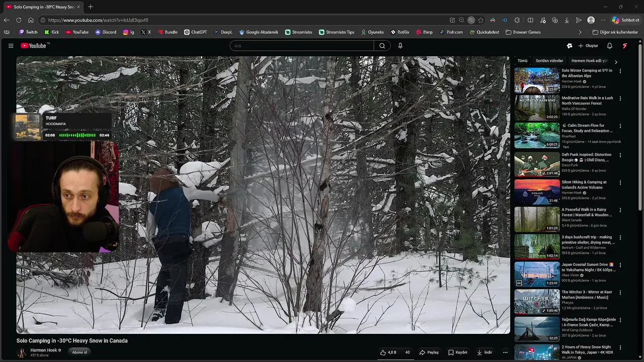This screenshot has height=362, width=644.
Task: Open the browser extensions puzzle icon
Action: point(517,20)
